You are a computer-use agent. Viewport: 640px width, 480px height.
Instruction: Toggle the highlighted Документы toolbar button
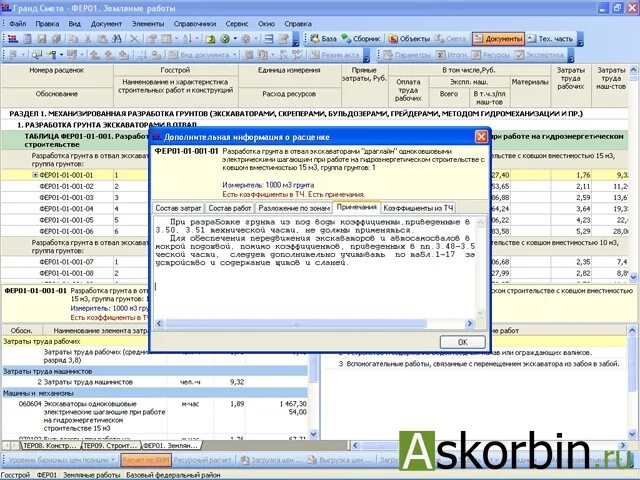click(x=498, y=39)
